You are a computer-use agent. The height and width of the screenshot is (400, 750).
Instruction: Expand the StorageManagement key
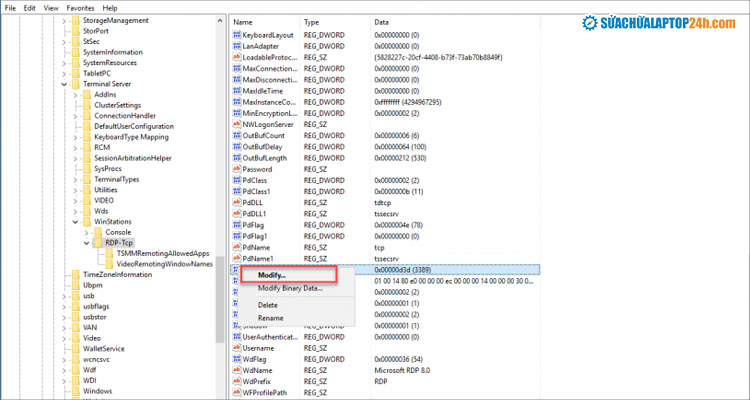(x=64, y=19)
